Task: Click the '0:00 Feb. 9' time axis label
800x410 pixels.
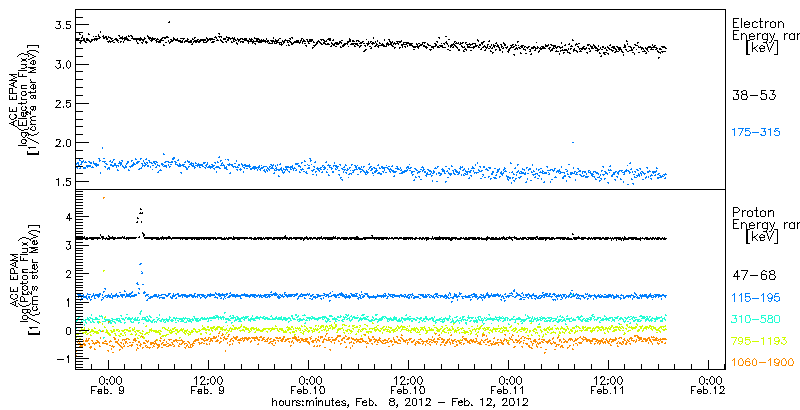Action: pyautogui.click(x=109, y=386)
